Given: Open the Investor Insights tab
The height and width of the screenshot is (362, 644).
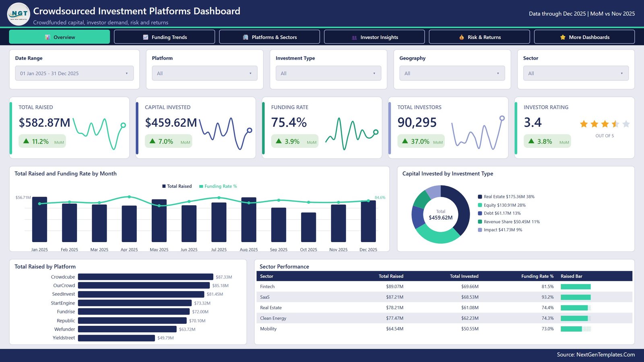Looking at the screenshot, I should (374, 37).
